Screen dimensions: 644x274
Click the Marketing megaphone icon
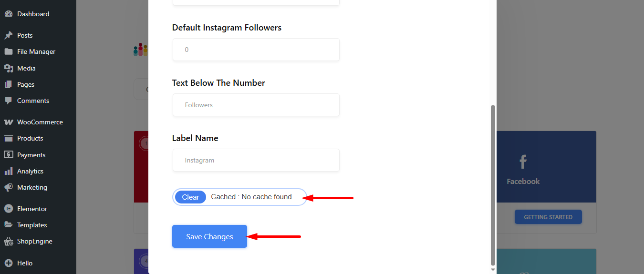click(9, 187)
